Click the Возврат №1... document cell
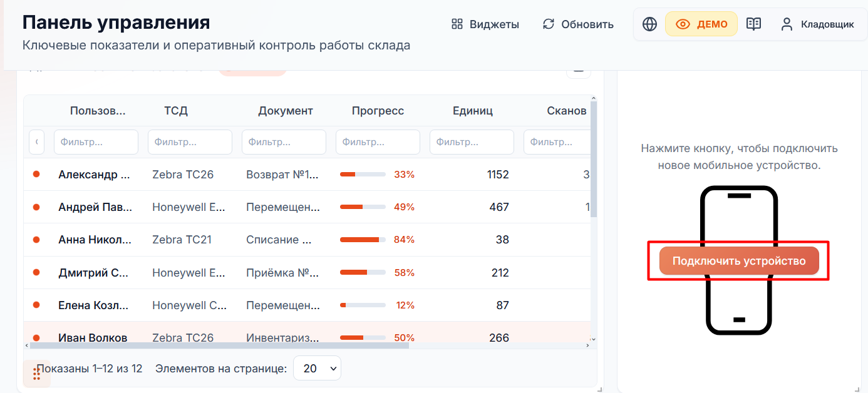868x393 pixels. point(282,175)
